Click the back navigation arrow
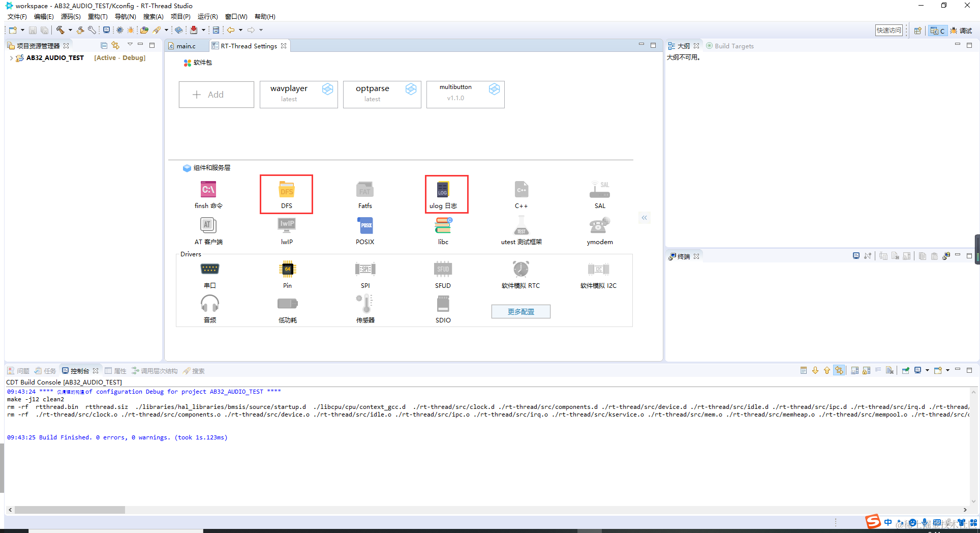 point(231,30)
